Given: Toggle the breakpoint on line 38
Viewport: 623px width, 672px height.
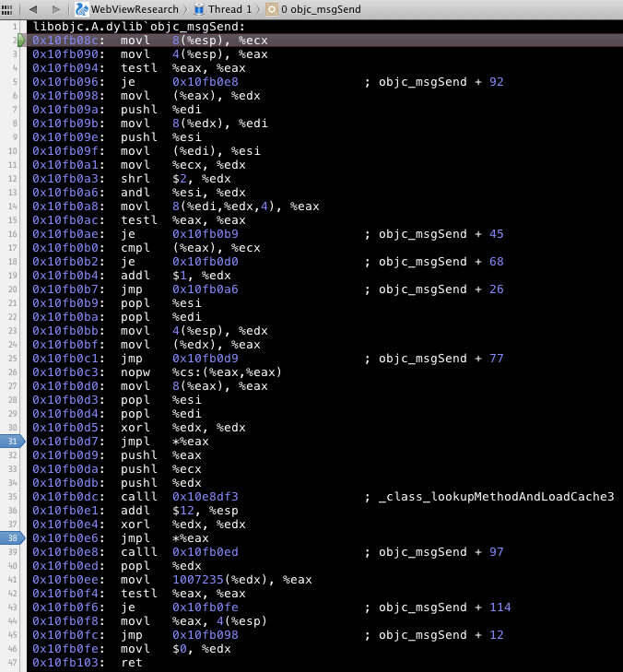Looking at the screenshot, I should pos(12,538).
